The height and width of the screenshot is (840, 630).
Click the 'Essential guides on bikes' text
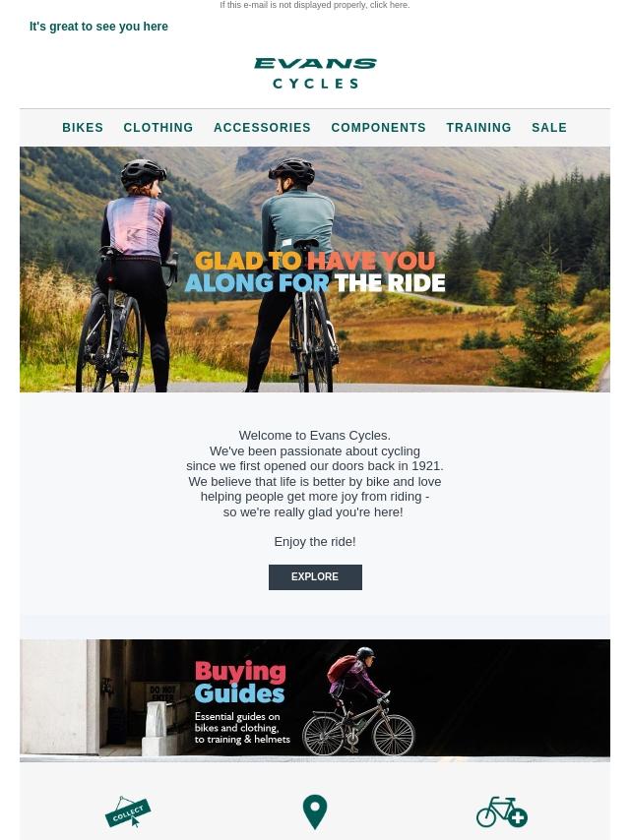coord(242,728)
